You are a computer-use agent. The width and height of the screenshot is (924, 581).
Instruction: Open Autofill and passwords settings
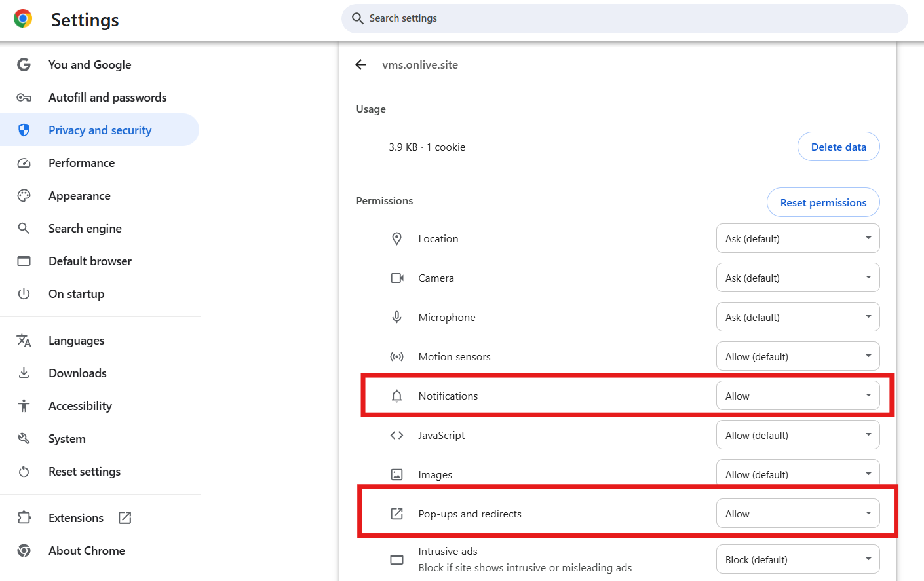coord(107,98)
